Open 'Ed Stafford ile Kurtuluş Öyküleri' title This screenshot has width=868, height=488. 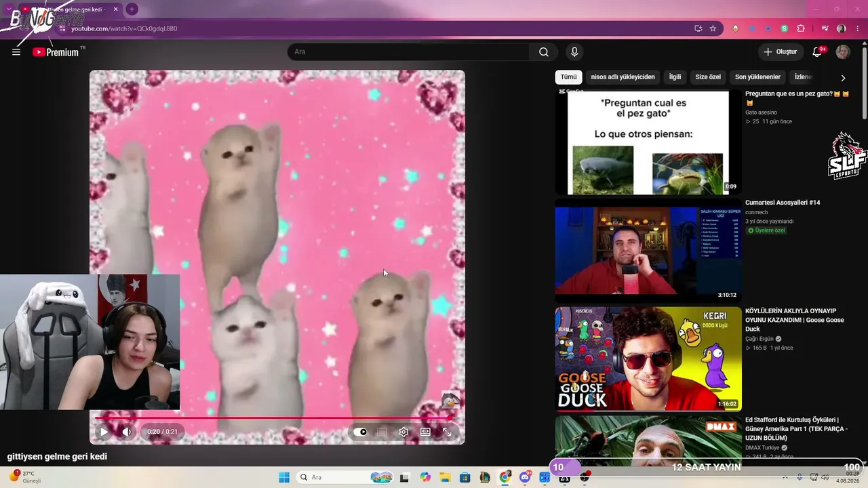tap(796, 429)
